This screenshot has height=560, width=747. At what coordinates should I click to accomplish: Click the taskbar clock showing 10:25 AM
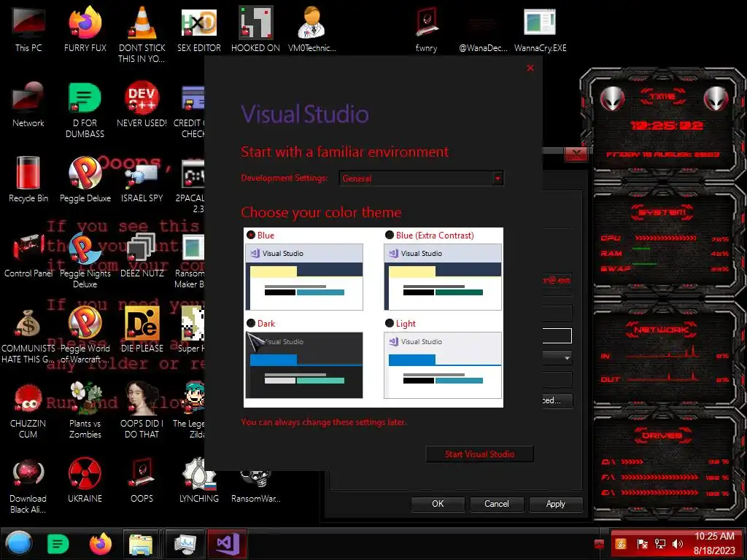tap(714, 543)
